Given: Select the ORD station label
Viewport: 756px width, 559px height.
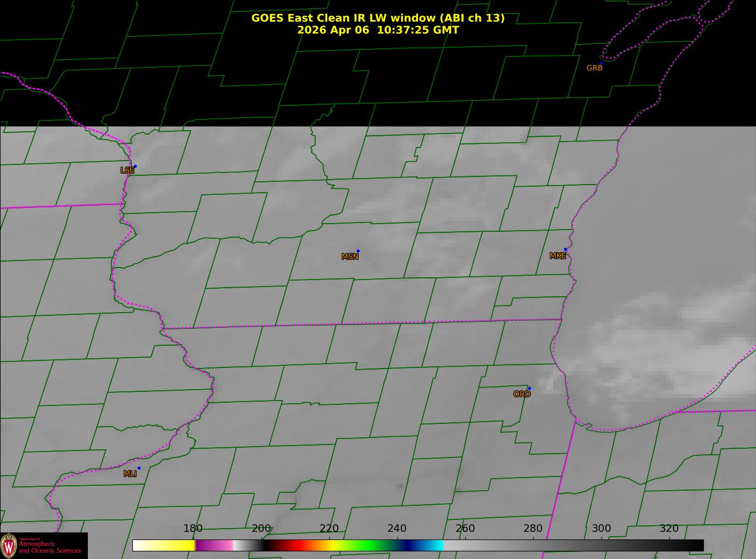Looking at the screenshot, I should [x=522, y=395].
